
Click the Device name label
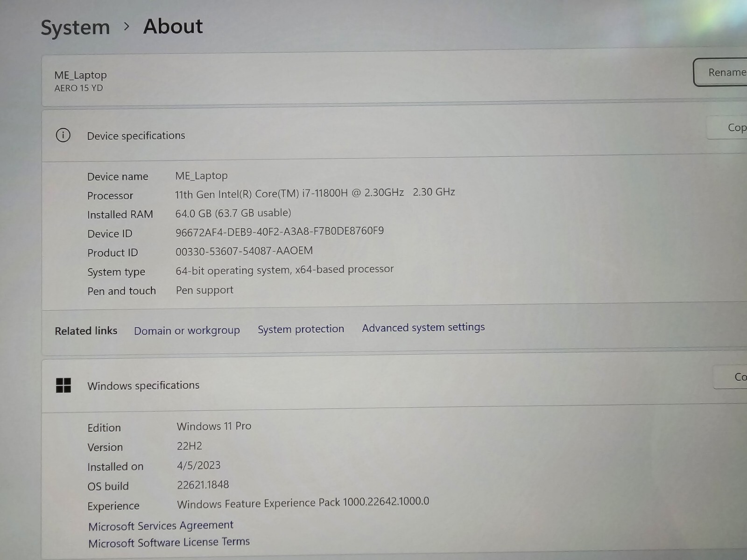[x=118, y=177]
